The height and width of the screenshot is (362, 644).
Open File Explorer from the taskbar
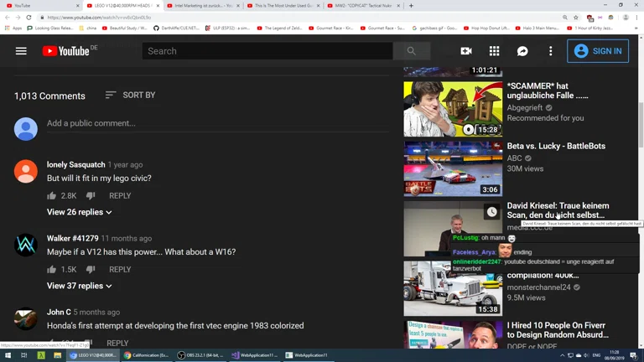click(x=57, y=355)
